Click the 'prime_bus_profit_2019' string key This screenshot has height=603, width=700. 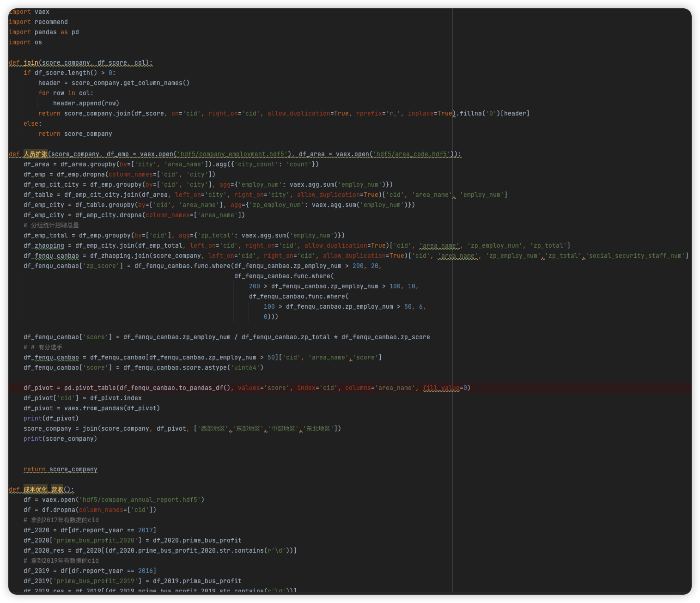click(96, 581)
